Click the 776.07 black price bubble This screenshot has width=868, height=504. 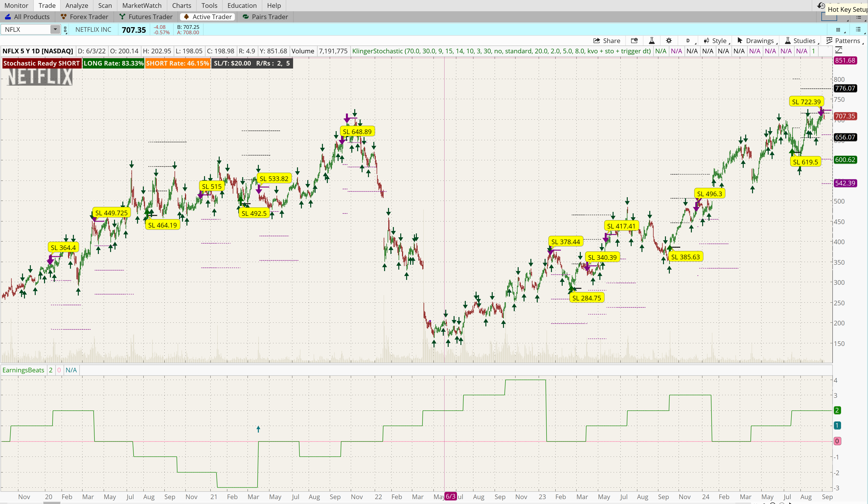pyautogui.click(x=845, y=88)
